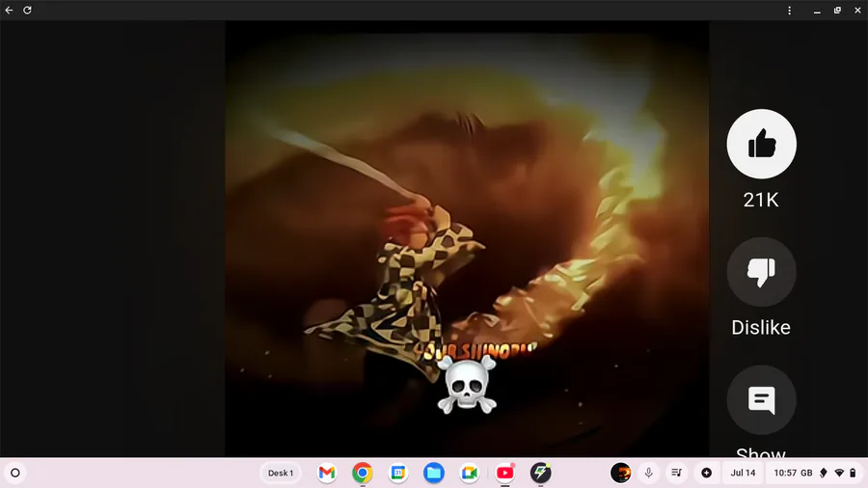This screenshot has height=488, width=868.
Task: Open the lightning bolt app on shelf
Action: point(540,473)
